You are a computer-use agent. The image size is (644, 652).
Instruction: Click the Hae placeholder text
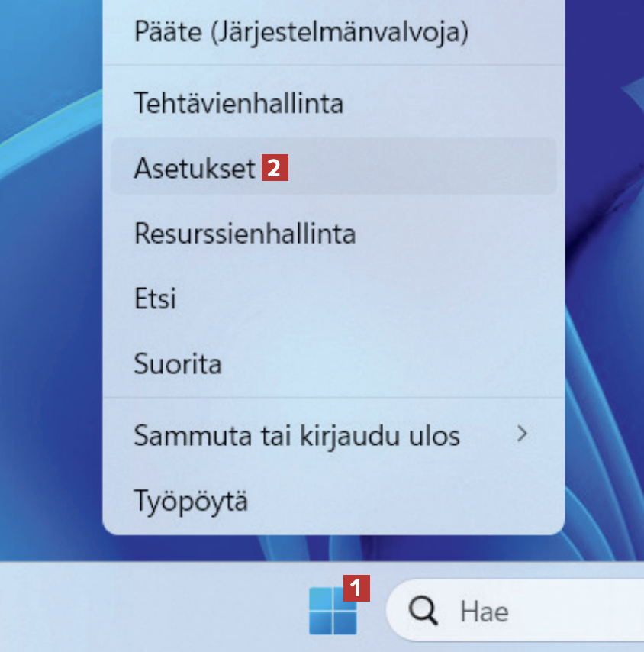point(484,612)
